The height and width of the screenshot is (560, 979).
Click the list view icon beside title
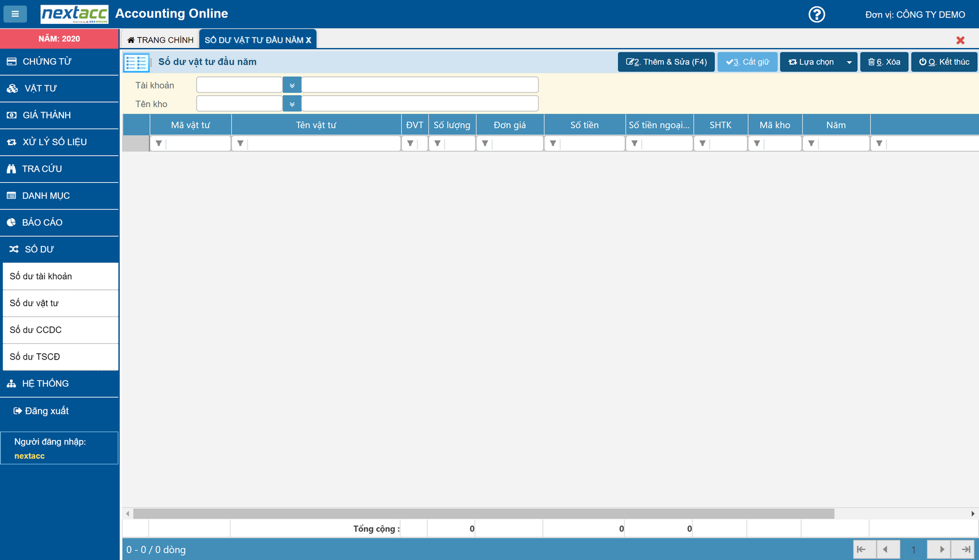pyautogui.click(x=136, y=62)
